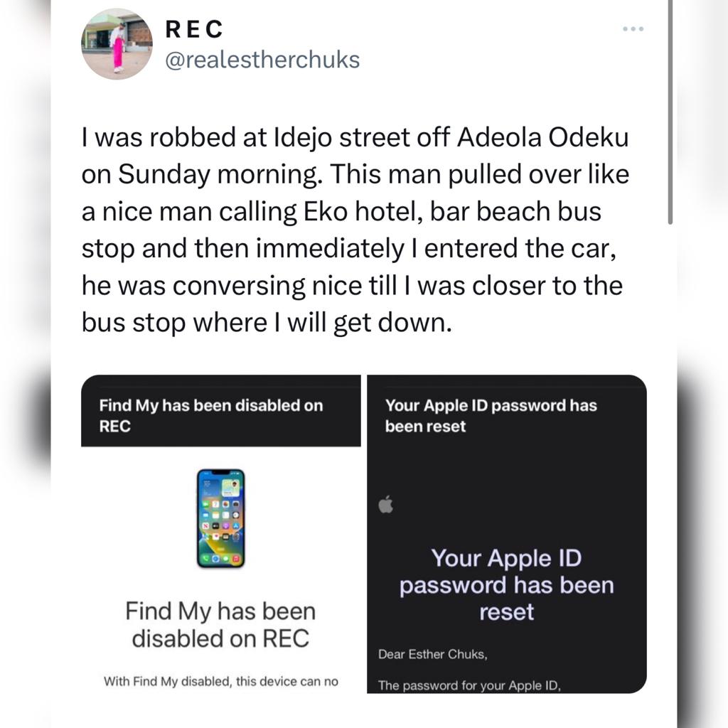This screenshot has height=728, width=728.
Task: Click the iPhone picture in Find My email
Action: (220, 518)
